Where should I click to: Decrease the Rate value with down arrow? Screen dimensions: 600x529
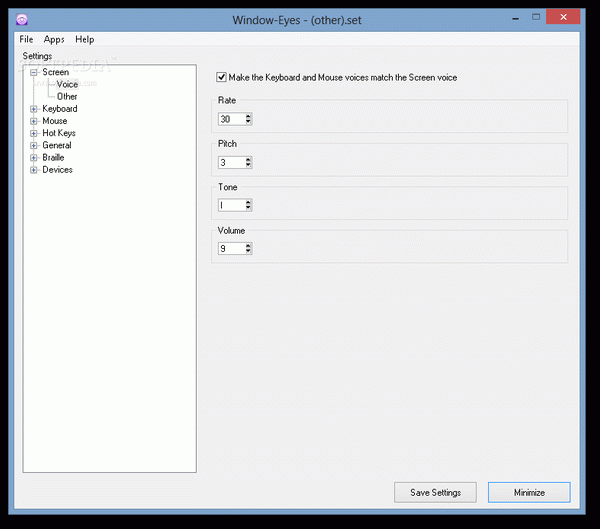click(248, 122)
